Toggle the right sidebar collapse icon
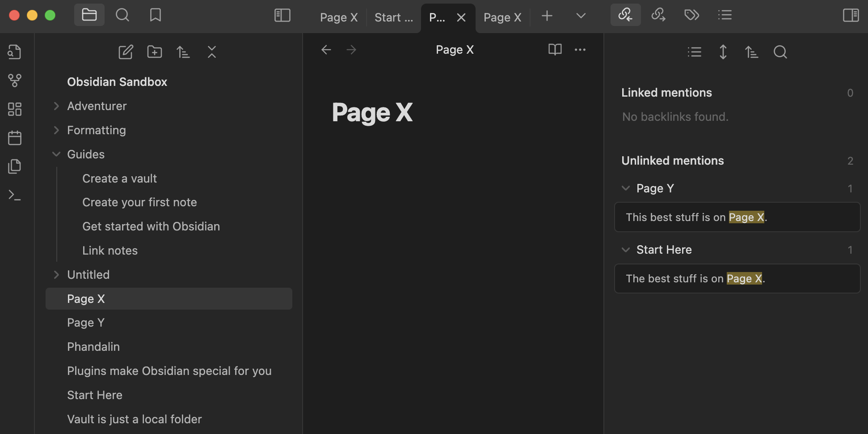This screenshot has width=868, height=434. click(851, 15)
